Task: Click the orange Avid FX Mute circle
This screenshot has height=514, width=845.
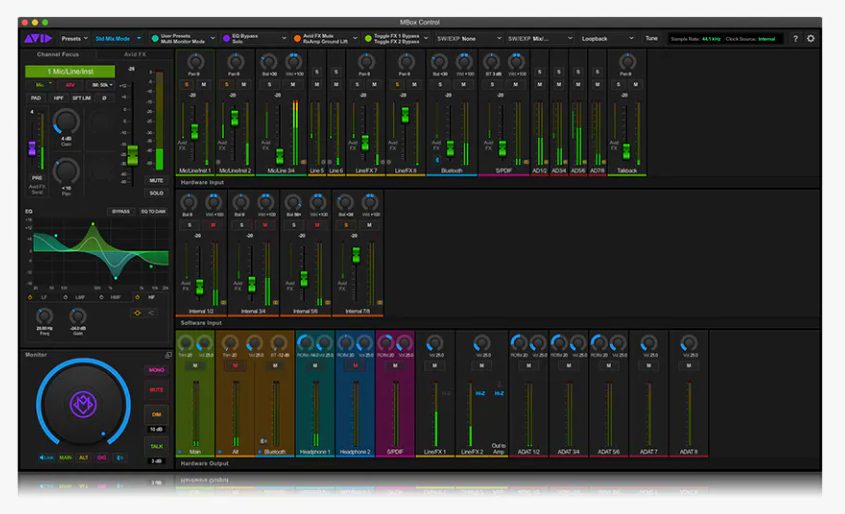Action: coord(297,38)
